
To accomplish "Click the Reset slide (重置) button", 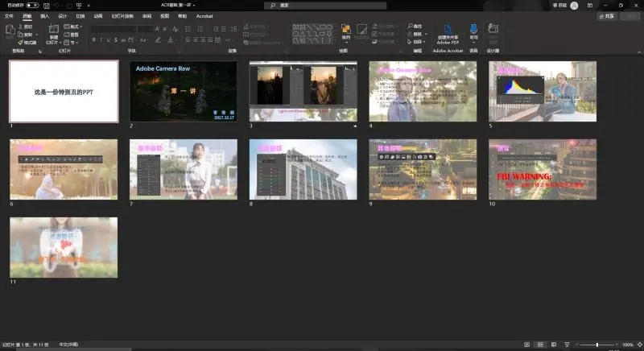I will (71, 35).
